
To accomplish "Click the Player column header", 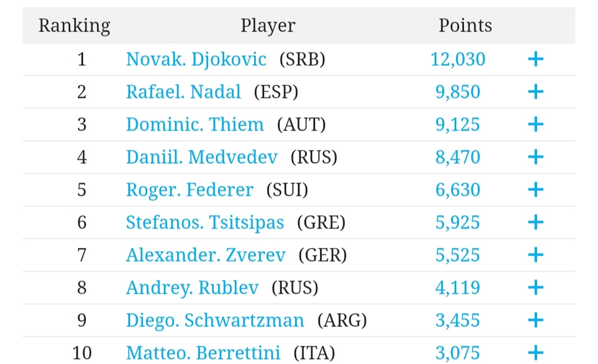I will (267, 25).
